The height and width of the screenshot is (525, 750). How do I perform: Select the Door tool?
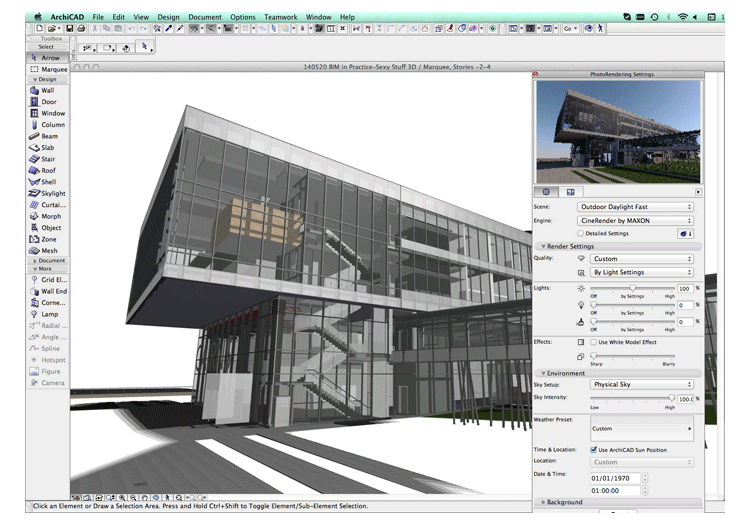click(44, 102)
